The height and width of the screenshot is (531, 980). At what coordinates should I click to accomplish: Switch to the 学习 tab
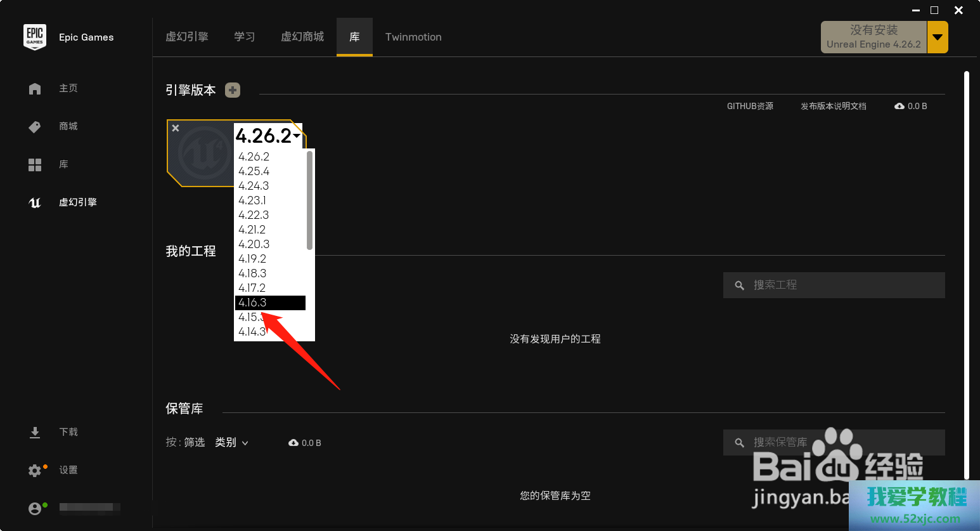[x=244, y=37]
